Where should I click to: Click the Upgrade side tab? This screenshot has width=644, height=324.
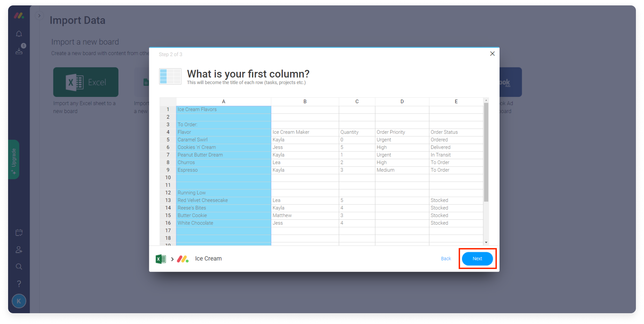tap(14, 159)
